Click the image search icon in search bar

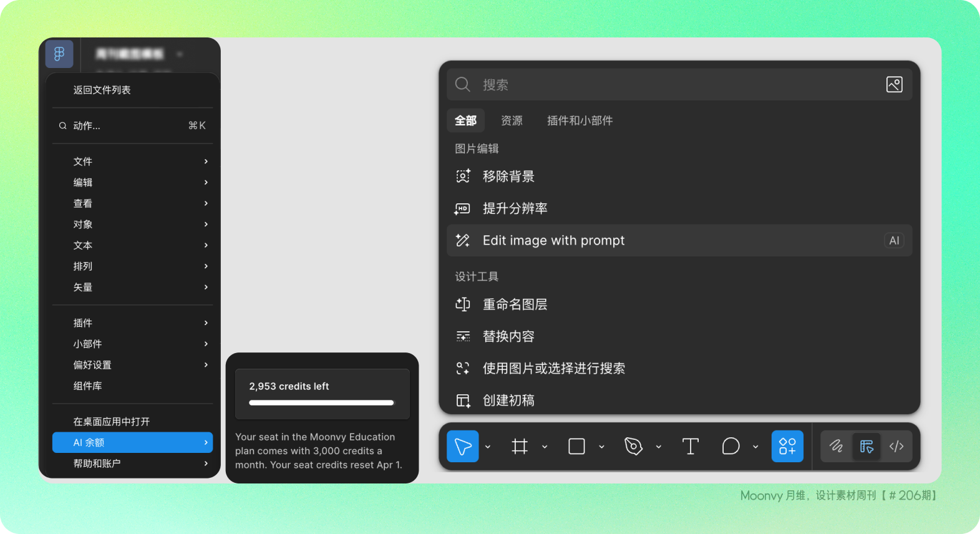[x=894, y=84]
